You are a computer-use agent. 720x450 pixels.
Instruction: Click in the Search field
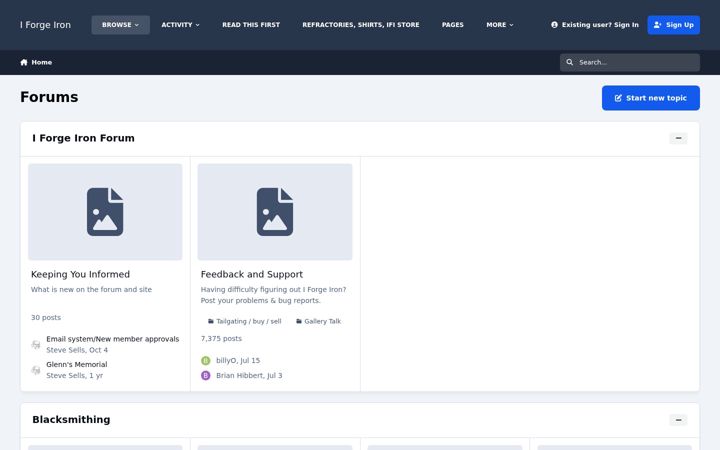coord(630,62)
